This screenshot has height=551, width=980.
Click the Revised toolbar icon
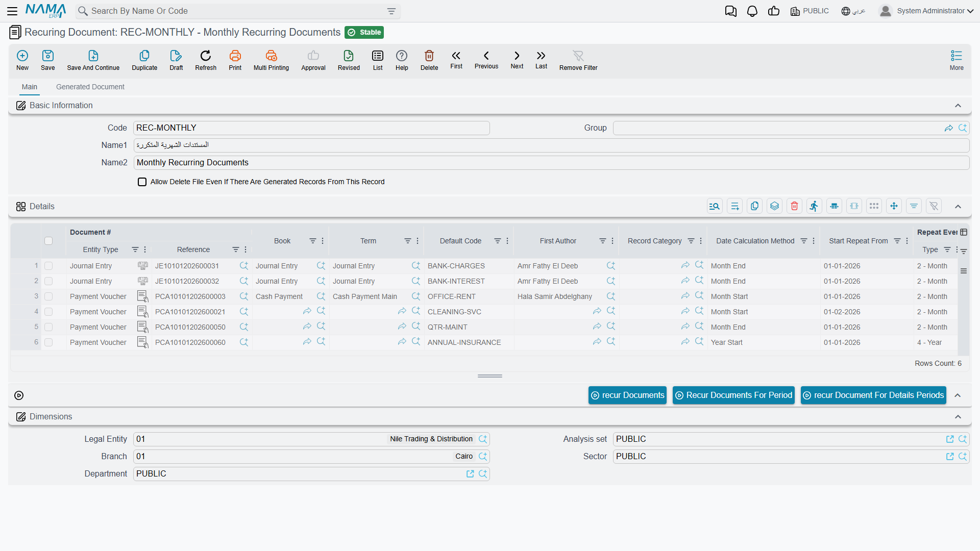pyautogui.click(x=349, y=60)
